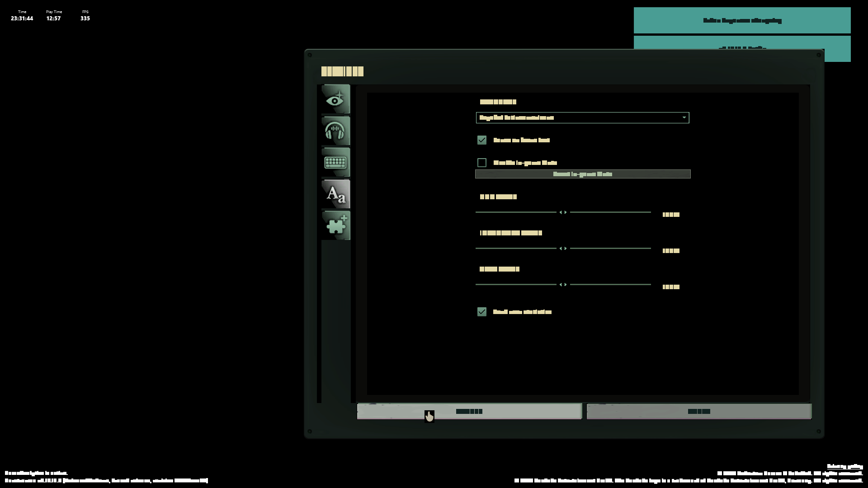Image resolution: width=868 pixels, height=488 pixels.
Task: Click the top teal notification banner
Action: pos(742,20)
